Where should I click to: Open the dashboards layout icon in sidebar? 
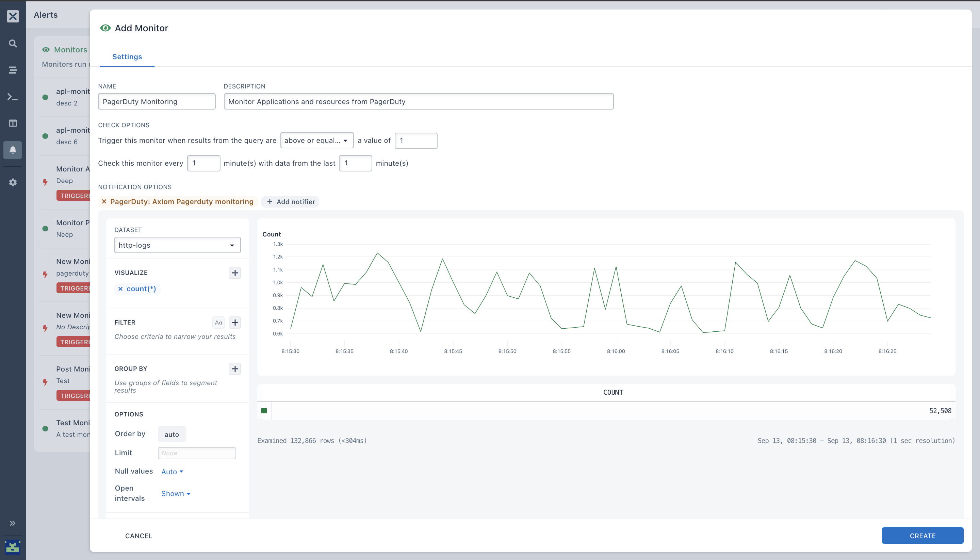[13, 123]
